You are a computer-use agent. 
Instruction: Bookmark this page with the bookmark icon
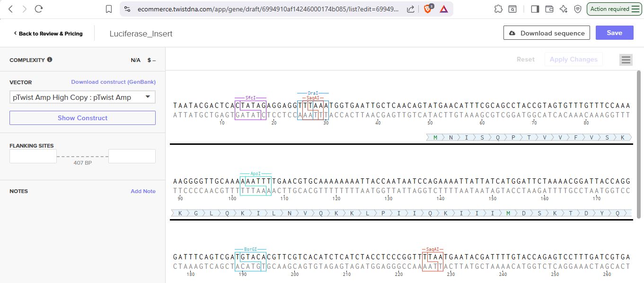coord(109,9)
